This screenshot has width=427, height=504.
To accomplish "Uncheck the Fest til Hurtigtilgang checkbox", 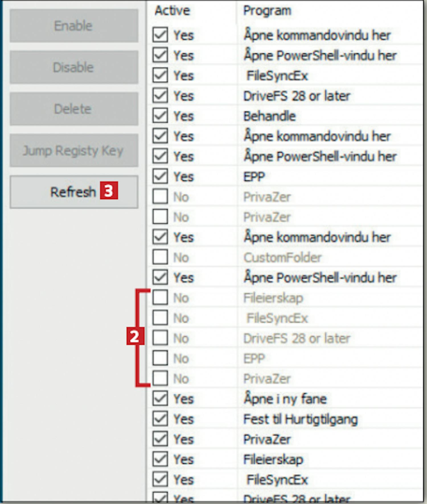I will point(160,419).
